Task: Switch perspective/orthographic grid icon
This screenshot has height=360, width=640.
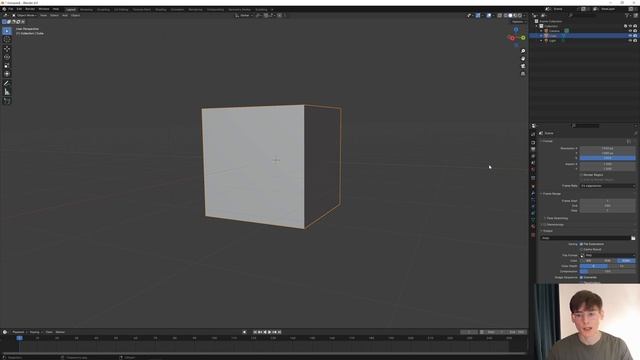Action: 523,74
